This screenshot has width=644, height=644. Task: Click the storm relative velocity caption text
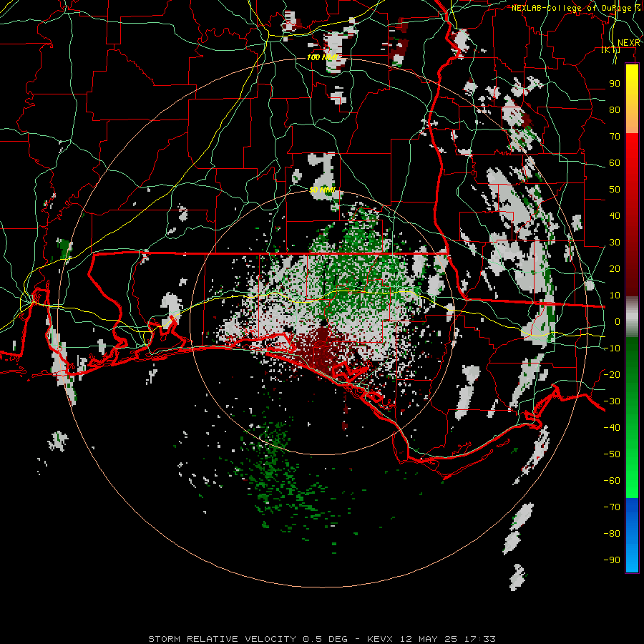tap(321, 639)
